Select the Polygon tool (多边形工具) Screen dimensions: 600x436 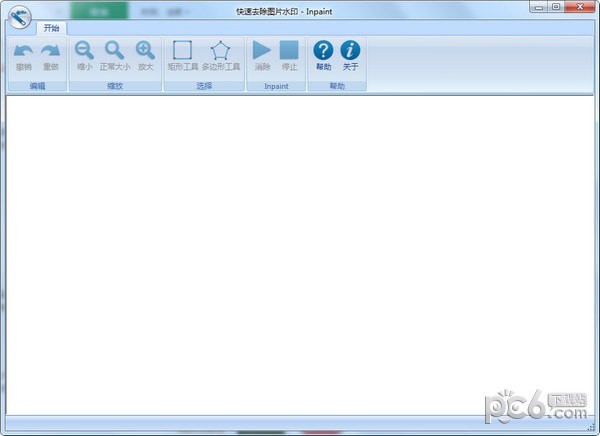[x=220, y=51]
